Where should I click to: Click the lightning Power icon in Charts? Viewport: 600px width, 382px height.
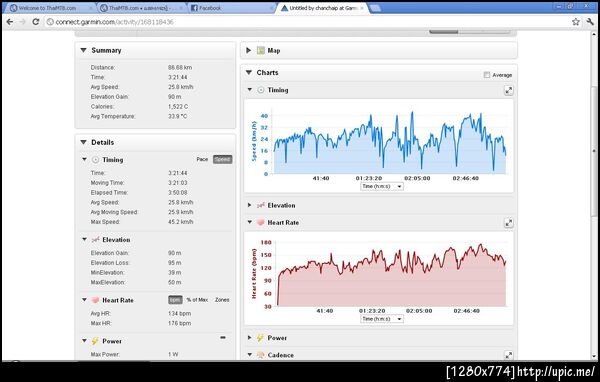click(260, 338)
